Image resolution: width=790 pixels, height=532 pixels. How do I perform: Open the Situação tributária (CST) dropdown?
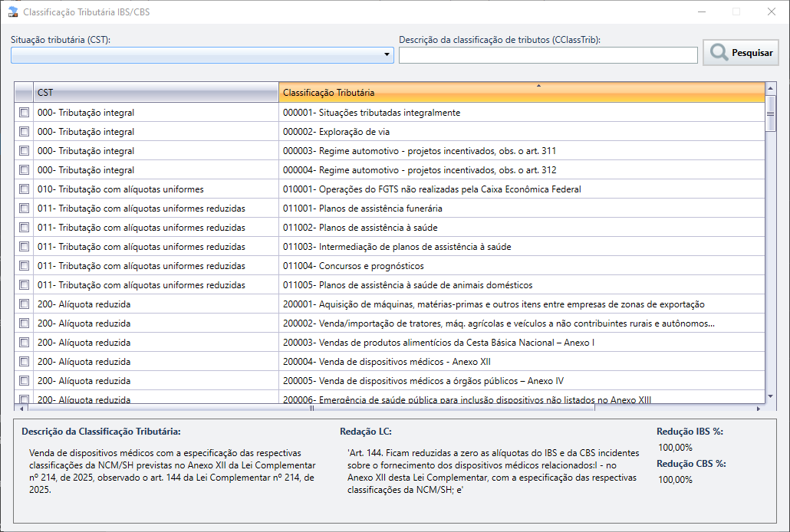[387, 55]
